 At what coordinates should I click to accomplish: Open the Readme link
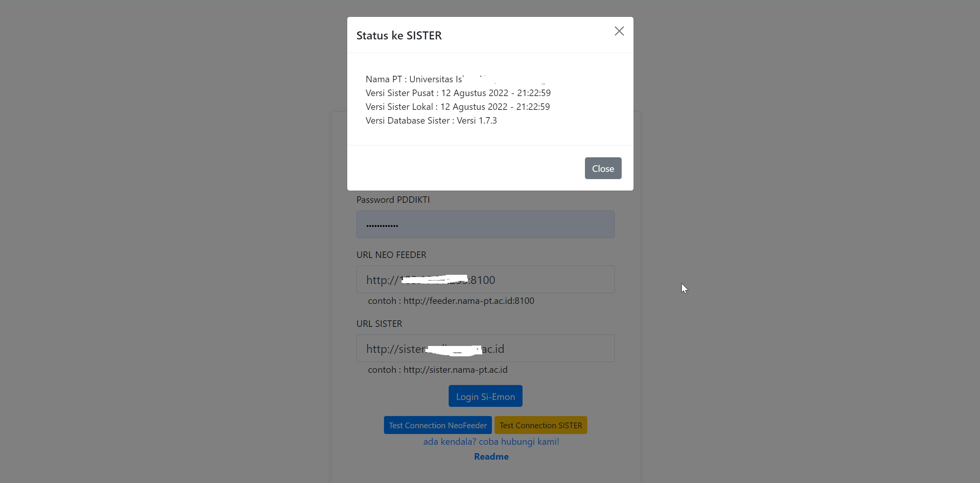(x=491, y=457)
